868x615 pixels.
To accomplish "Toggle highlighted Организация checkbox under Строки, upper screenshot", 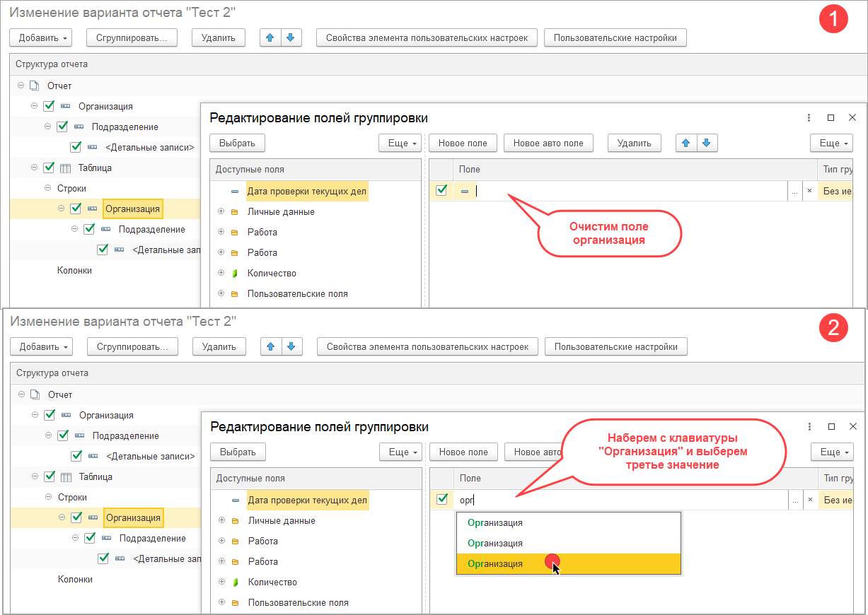I will [x=76, y=209].
